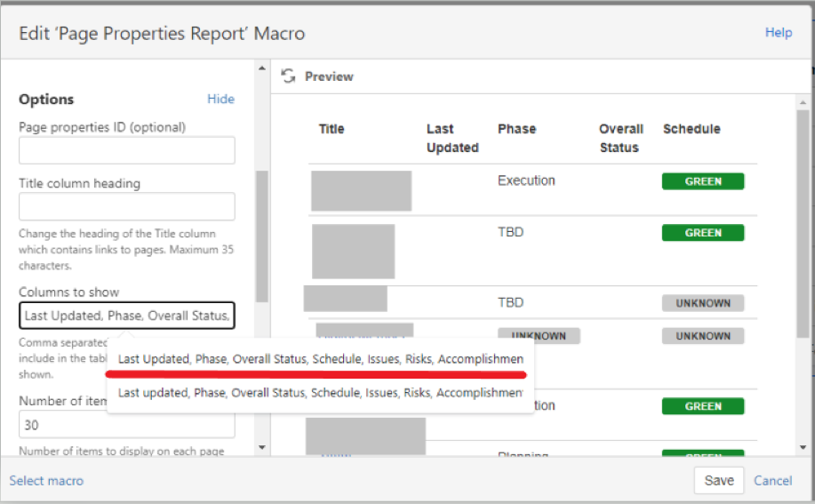Focus the Page properties ID field
This screenshot has width=815, height=504.
pos(127,150)
